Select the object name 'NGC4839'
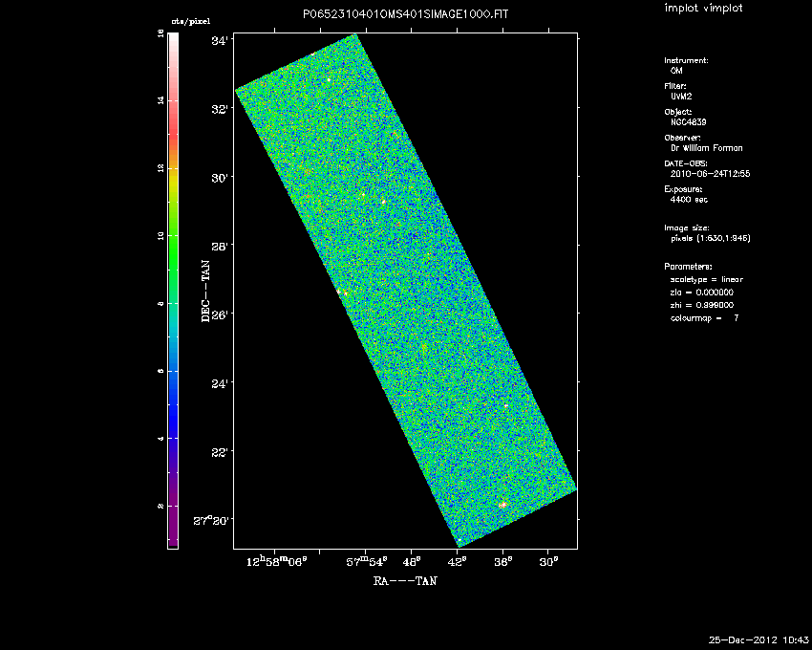Screen dimensions: 812x650 [688, 122]
